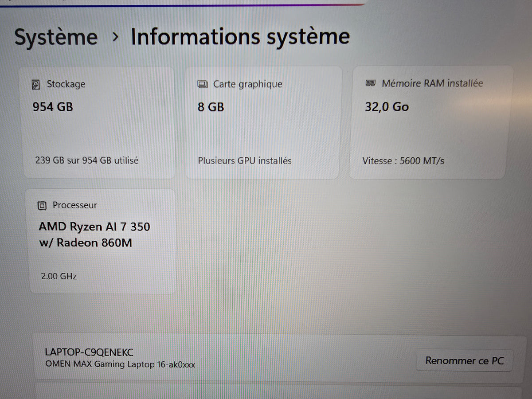Select the 8 GB graphics value
This screenshot has width=532, height=399.
point(211,107)
